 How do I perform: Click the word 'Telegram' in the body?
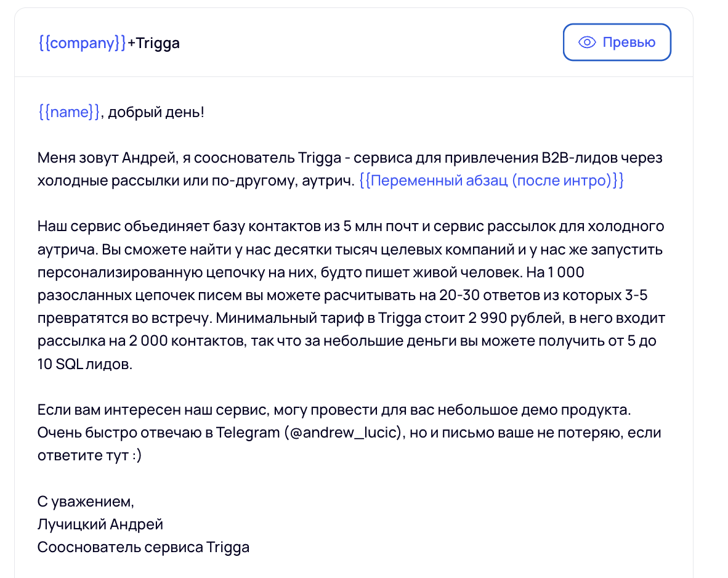pyautogui.click(x=248, y=433)
